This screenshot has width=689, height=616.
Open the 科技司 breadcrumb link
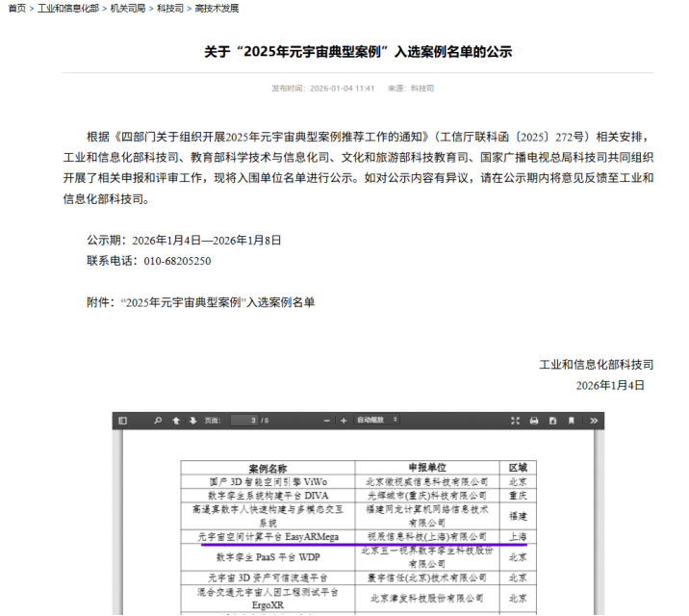(x=170, y=9)
